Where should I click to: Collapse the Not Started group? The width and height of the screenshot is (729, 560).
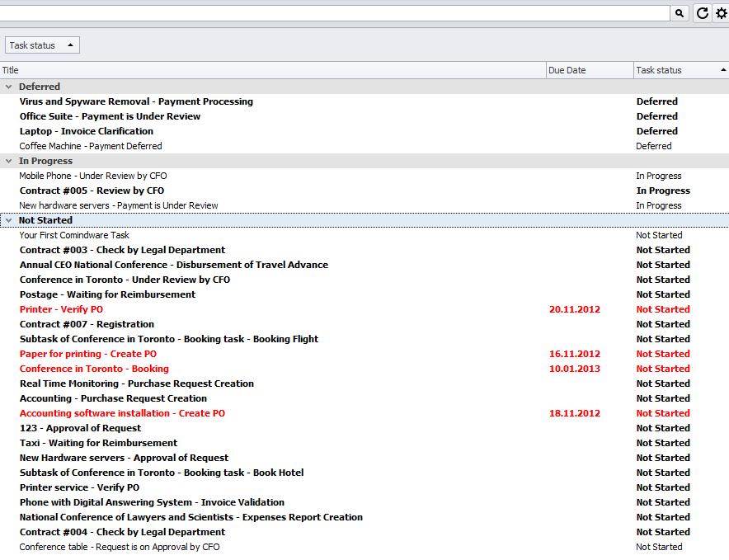[9, 219]
